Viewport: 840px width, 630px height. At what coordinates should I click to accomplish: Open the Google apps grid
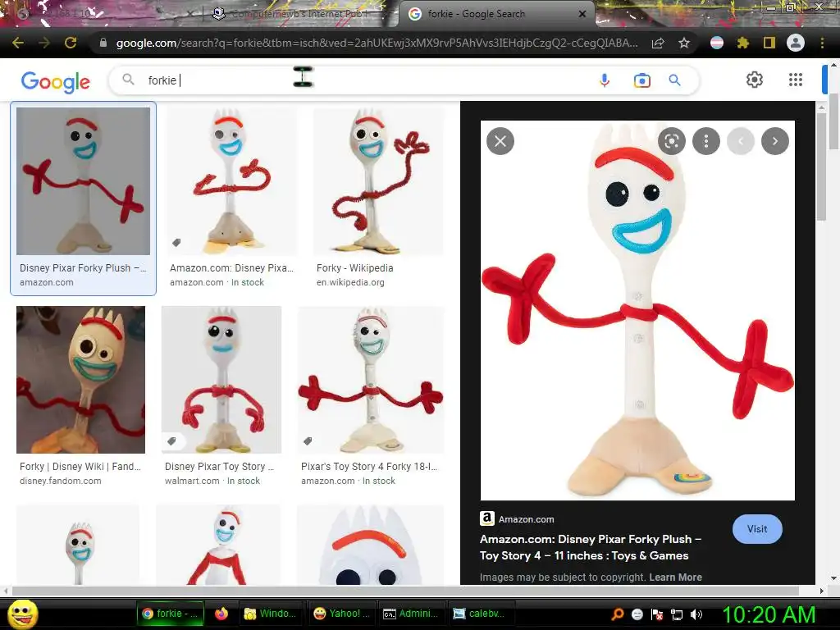[796, 80]
